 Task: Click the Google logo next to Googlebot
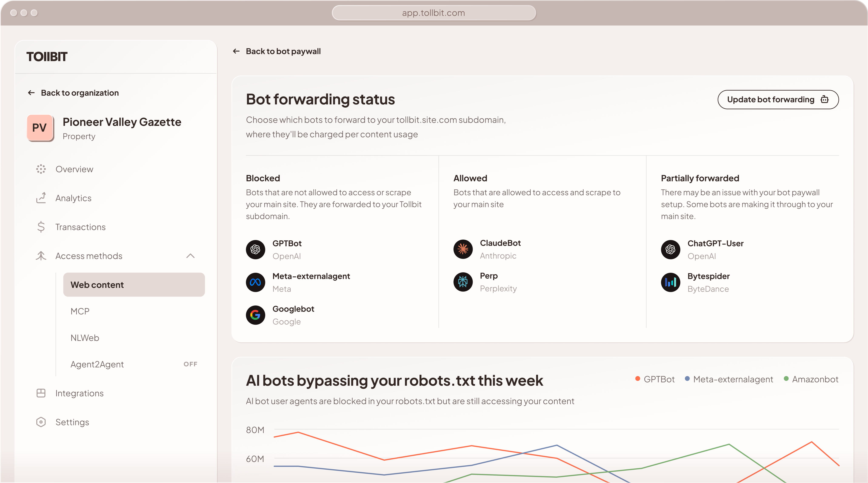(x=256, y=315)
